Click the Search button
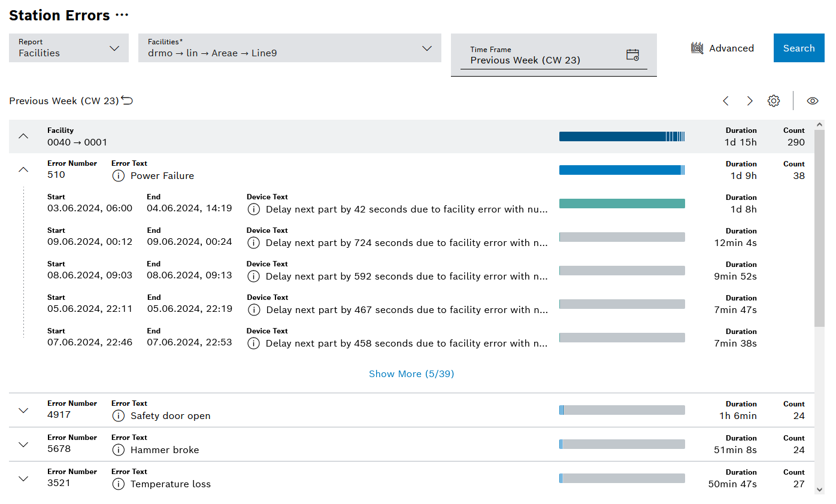This screenshot has height=504, width=836. [x=798, y=48]
